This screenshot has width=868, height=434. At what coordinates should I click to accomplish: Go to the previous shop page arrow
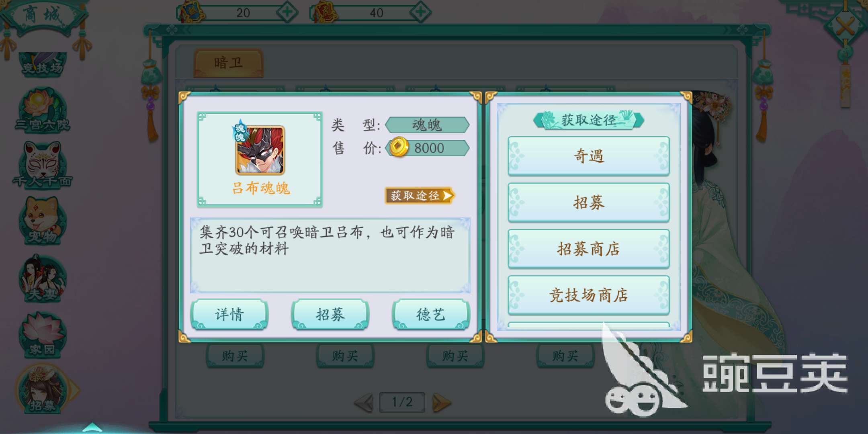[364, 403]
